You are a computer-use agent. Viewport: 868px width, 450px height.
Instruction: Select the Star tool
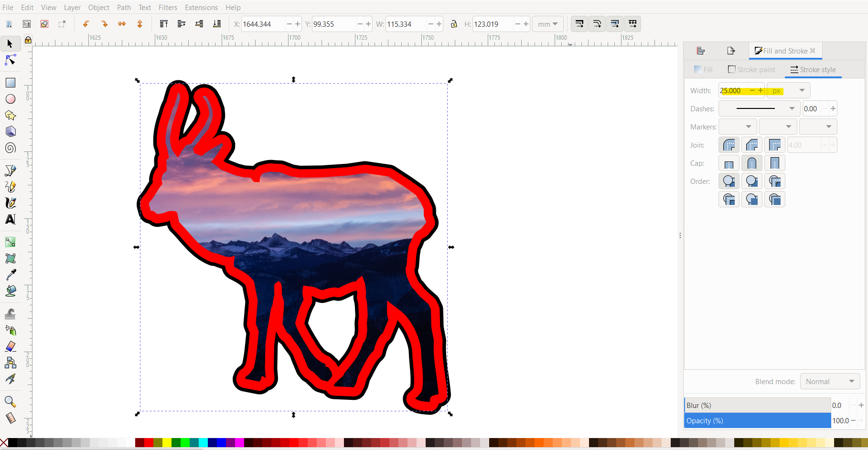10,115
